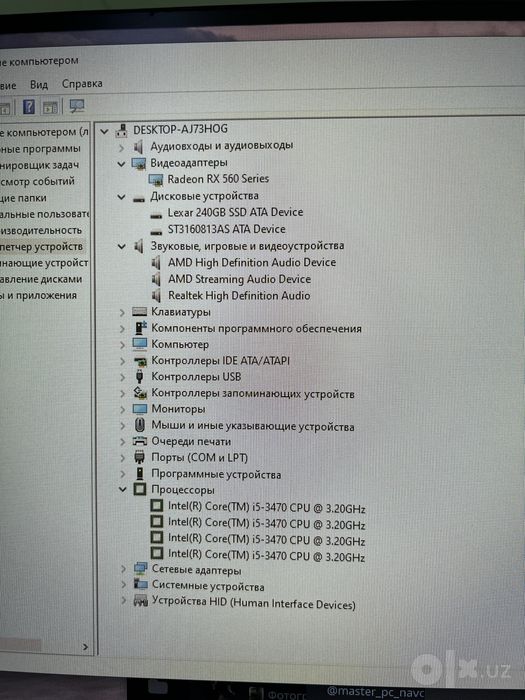Click Контроллеры запоминающих устройств icon
Image resolution: width=525 pixels, height=700 pixels.
pyautogui.click(x=140, y=393)
